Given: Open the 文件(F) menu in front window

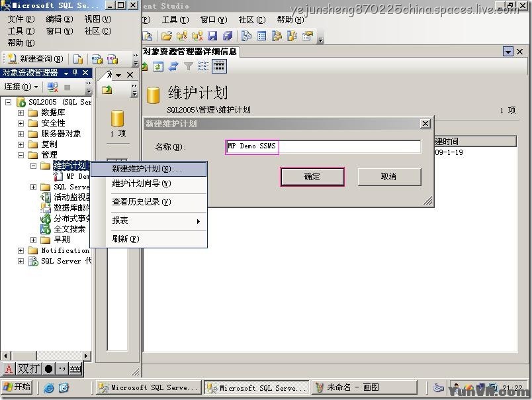Looking at the screenshot, I should 21,19.
